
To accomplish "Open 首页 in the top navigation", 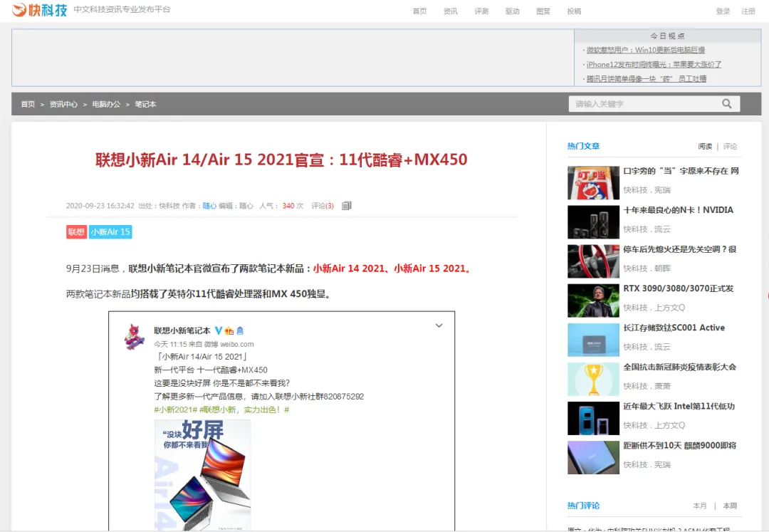I will (419, 11).
